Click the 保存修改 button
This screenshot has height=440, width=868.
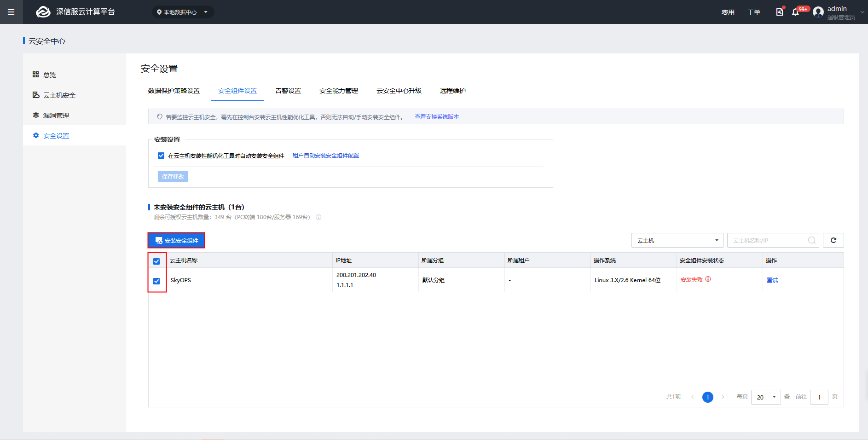tap(173, 176)
